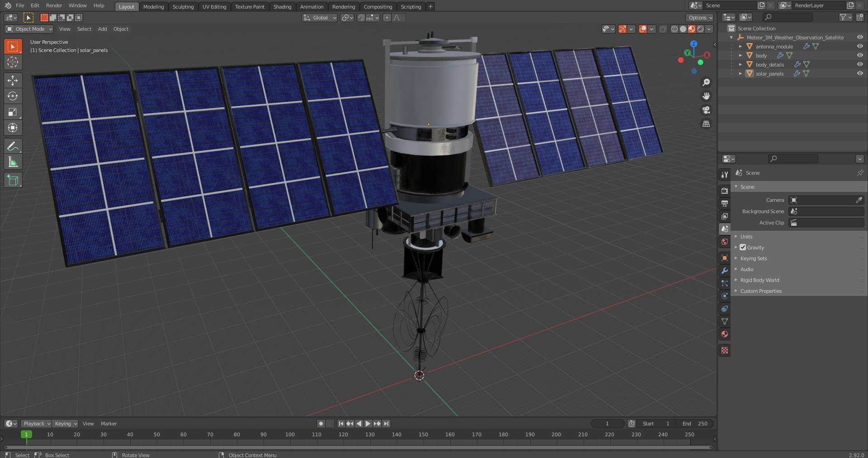
Task: Activate the Move tool
Action: tap(13, 80)
